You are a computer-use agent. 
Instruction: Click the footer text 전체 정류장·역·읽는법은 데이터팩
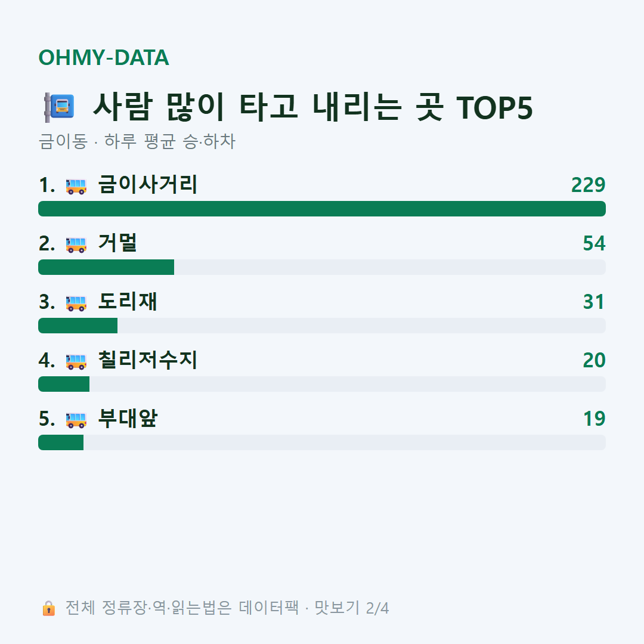(182, 608)
